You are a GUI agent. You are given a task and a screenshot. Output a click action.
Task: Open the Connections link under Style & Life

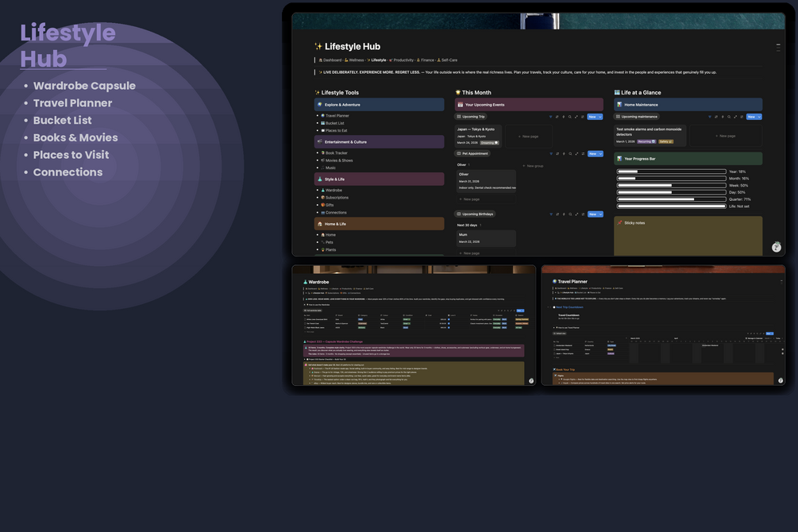[x=333, y=212]
